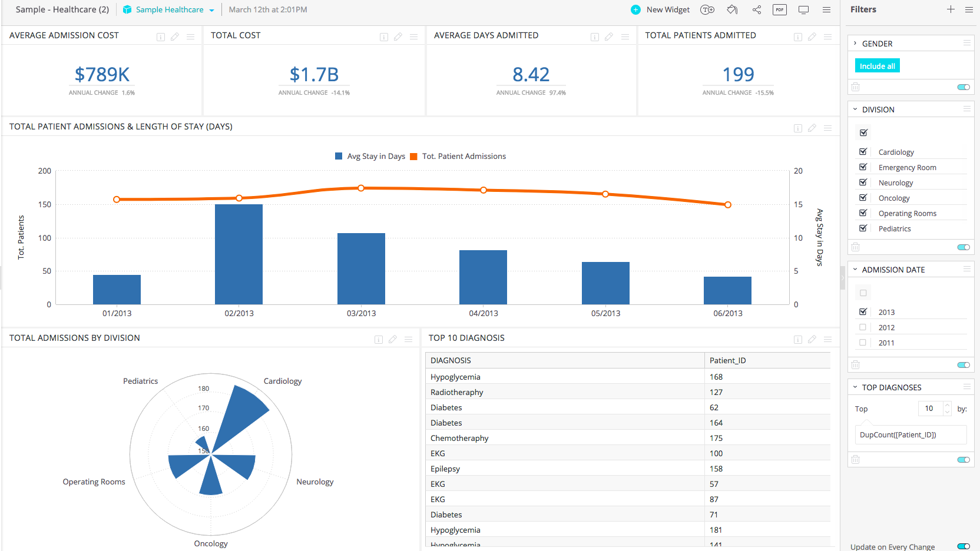Open the Sample Healthcare datasource dropdown
Image resolution: width=980 pixels, height=551 pixels.
(x=168, y=9)
